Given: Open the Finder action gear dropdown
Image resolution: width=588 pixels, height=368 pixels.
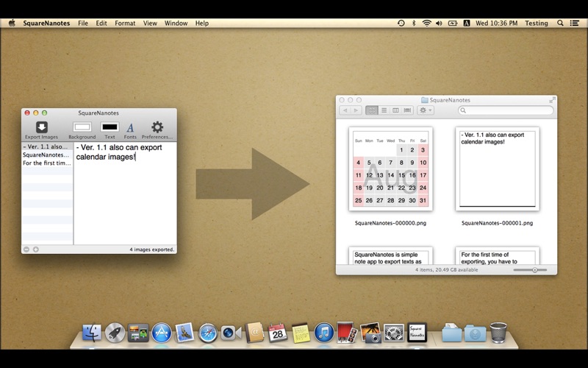Looking at the screenshot, I should tap(426, 110).
